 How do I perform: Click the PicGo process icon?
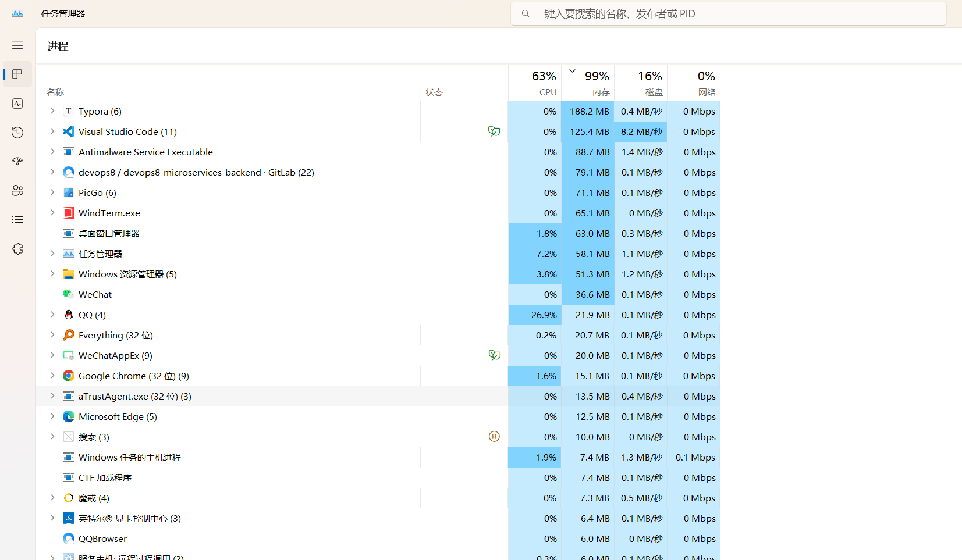click(x=69, y=192)
